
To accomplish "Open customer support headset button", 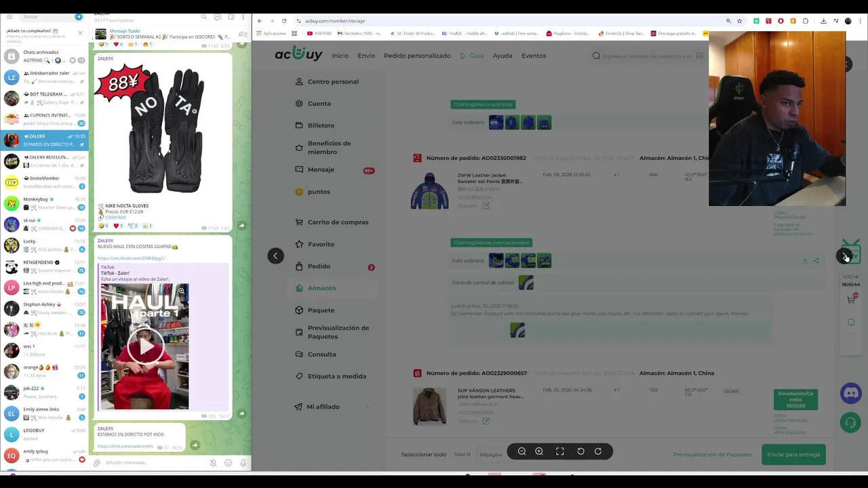I will 850,423.
